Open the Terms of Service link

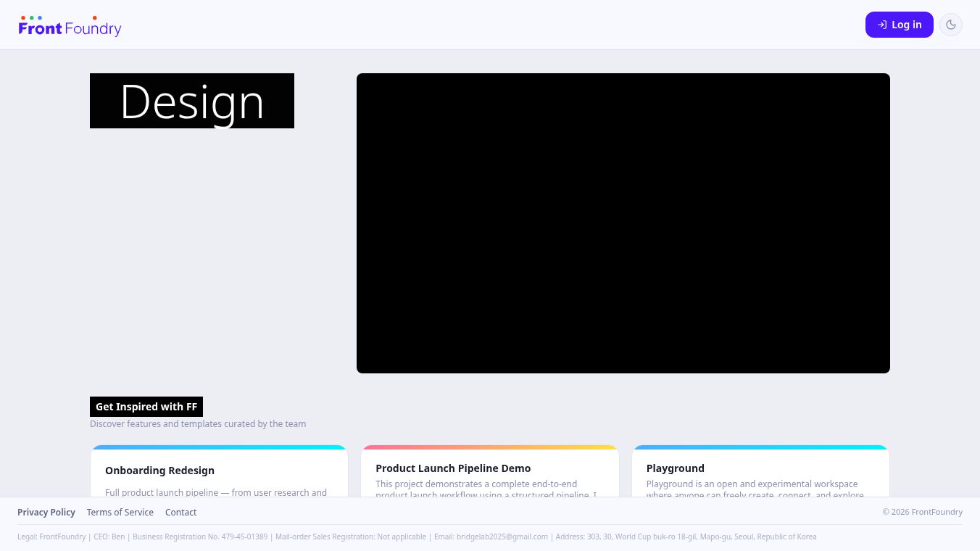120,512
